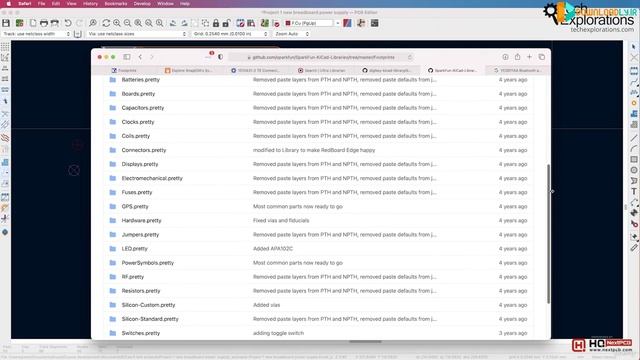Open the Switches.pretty folder
The width and height of the screenshot is (640, 360).
coord(141,333)
